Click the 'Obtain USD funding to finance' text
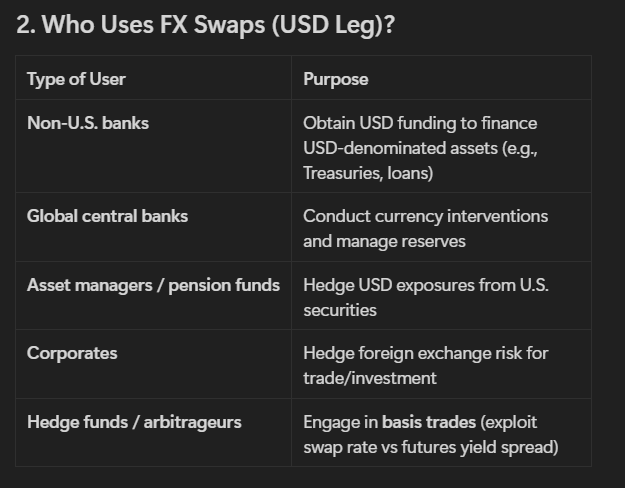This screenshot has height=488, width=625. (x=420, y=123)
